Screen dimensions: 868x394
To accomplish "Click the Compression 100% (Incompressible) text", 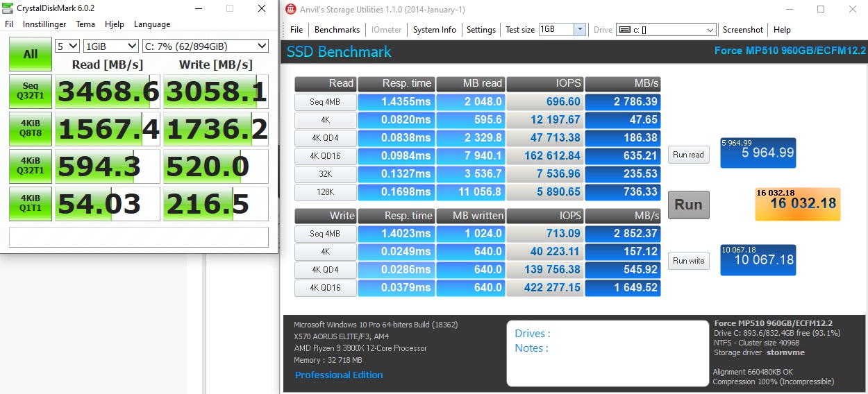I will [774, 382].
